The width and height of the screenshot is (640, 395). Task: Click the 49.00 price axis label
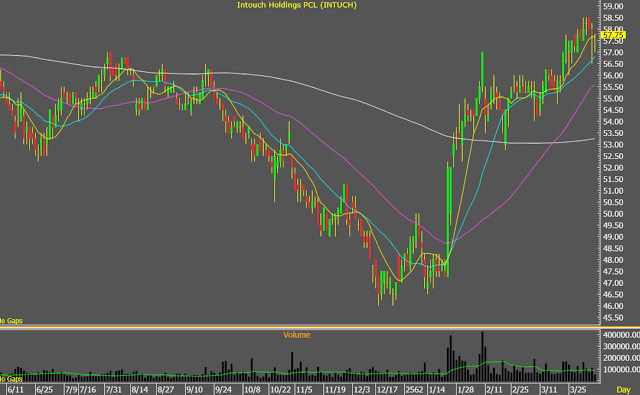[x=613, y=237]
